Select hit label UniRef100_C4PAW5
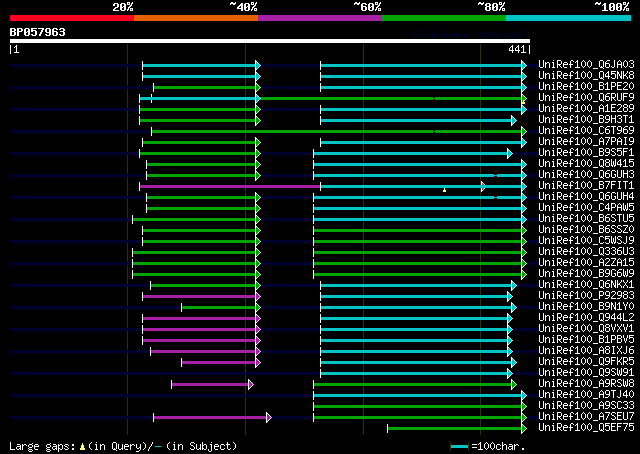The height and width of the screenshot is (454, 640). [x=586, y=207]
